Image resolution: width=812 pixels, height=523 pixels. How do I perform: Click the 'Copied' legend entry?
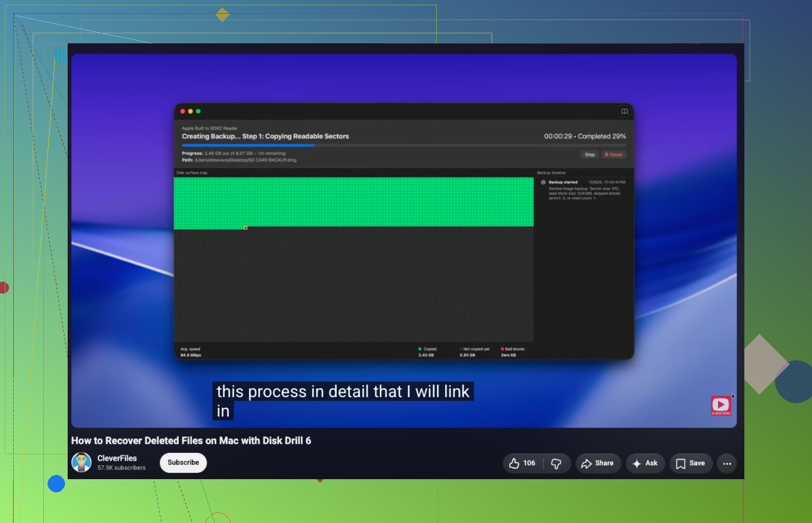427,352
